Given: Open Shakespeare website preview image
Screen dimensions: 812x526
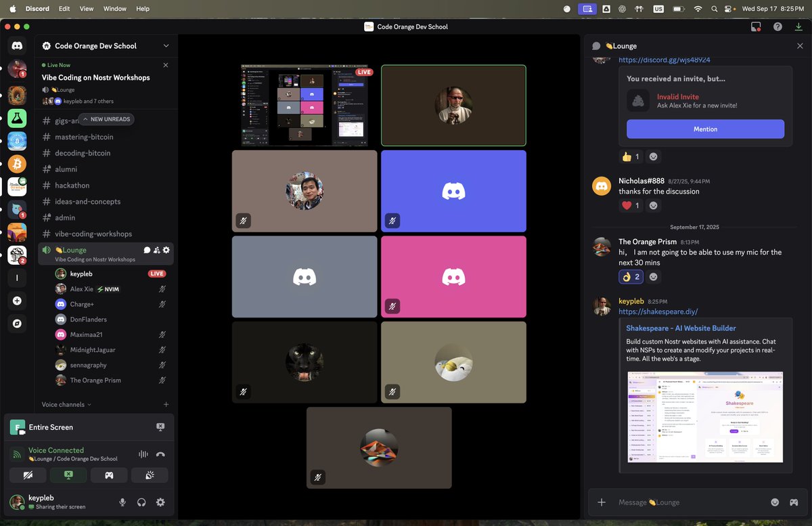Looking at the screenshot, I should [704, 417].
